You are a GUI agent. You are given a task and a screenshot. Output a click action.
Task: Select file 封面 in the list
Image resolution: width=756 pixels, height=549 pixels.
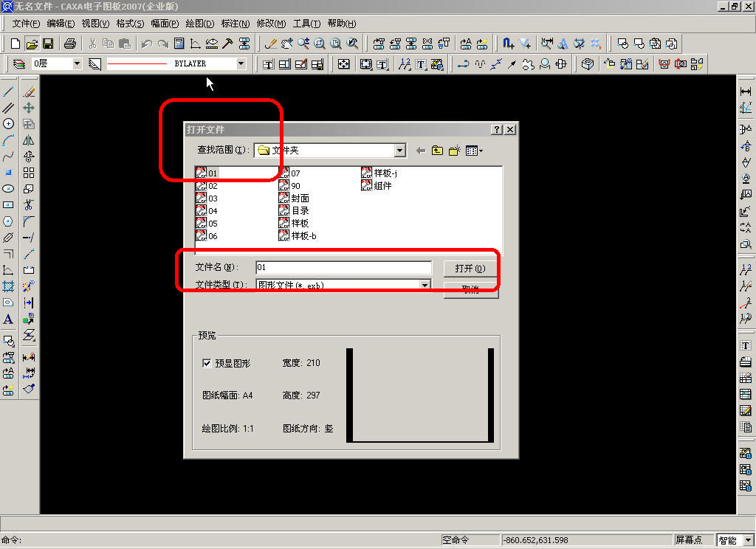(294, 198)
